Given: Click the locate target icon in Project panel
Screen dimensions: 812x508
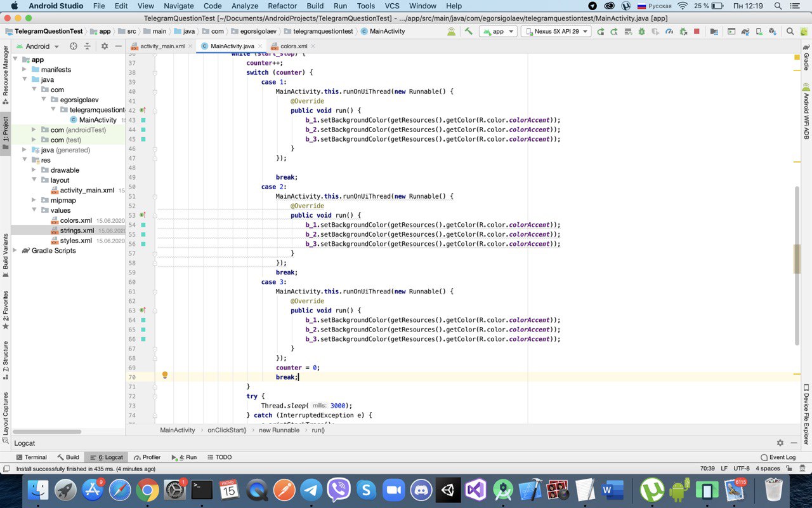Looking at the screenshot, I should 73,46.
